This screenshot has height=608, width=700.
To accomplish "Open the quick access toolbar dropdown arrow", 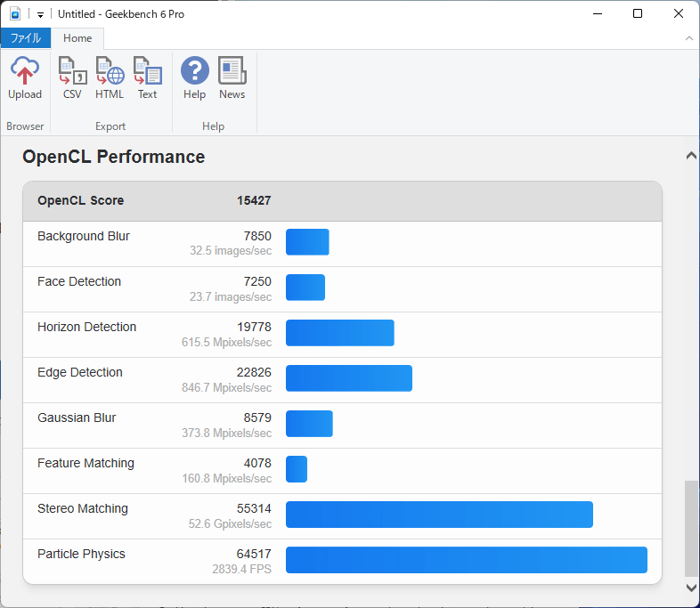I will (x=40, y=15).
